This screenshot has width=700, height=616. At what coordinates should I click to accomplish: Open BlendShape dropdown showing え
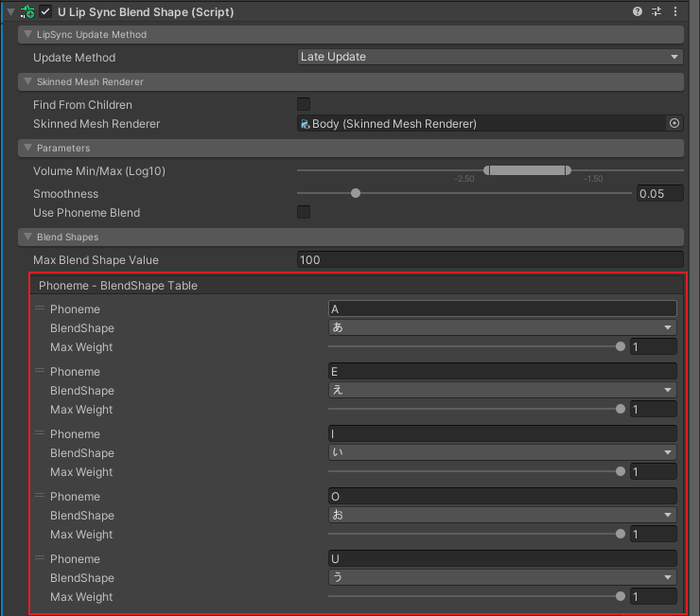(x=502, y=390)
